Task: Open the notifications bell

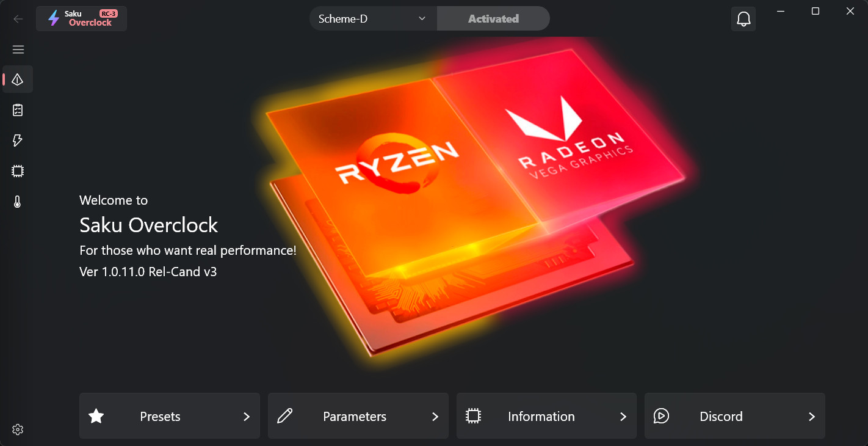Action: pos(743,19)
